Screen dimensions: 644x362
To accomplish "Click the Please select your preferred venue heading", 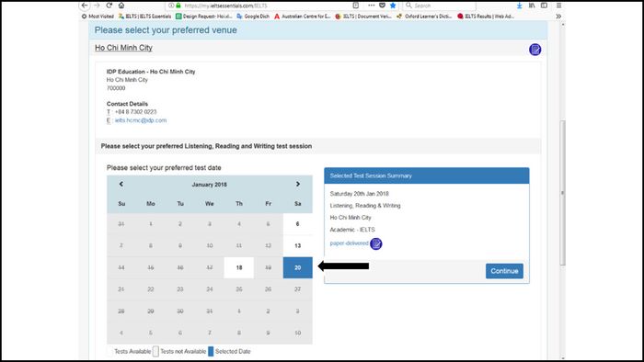I will 166,30.
